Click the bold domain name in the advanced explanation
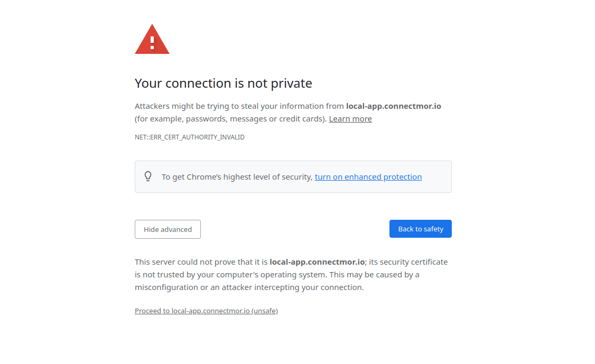This screenshot has width=595, height=364. [x=316, y=262]
